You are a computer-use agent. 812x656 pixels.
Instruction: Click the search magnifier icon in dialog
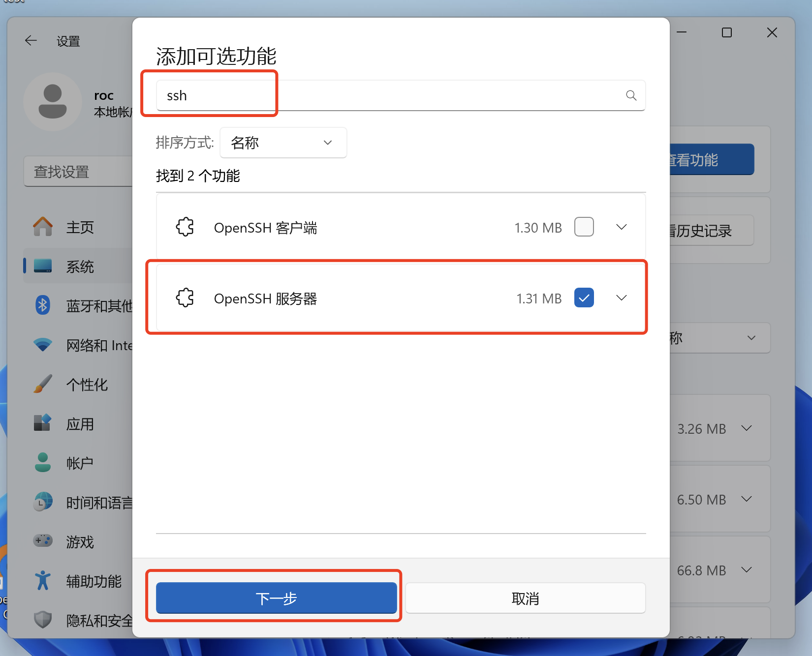(631, 95)
